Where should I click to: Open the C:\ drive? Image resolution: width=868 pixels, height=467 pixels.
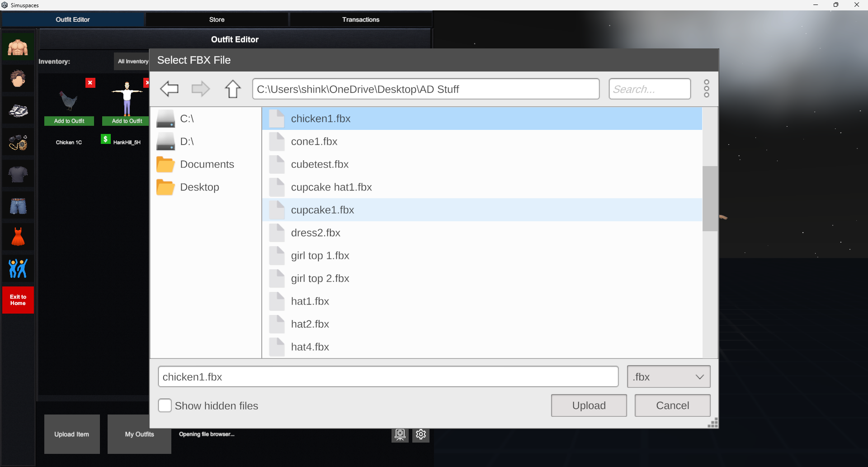pos(206,119)
